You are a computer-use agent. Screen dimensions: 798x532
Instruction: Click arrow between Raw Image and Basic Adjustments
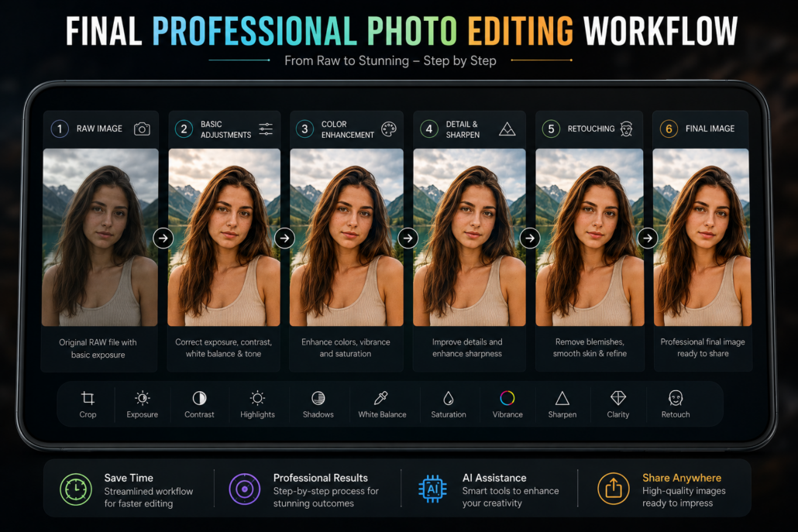click(163, 238)
